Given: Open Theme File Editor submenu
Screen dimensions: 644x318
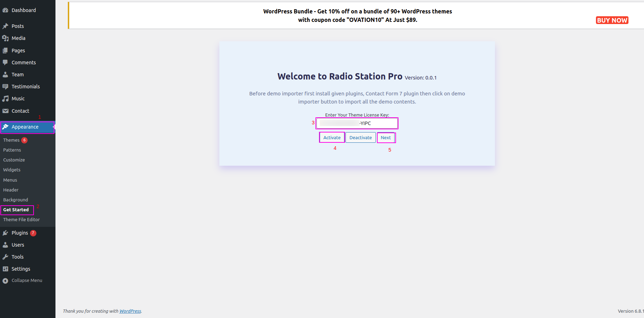Looking at the screenshot, I should coord(22,220).
